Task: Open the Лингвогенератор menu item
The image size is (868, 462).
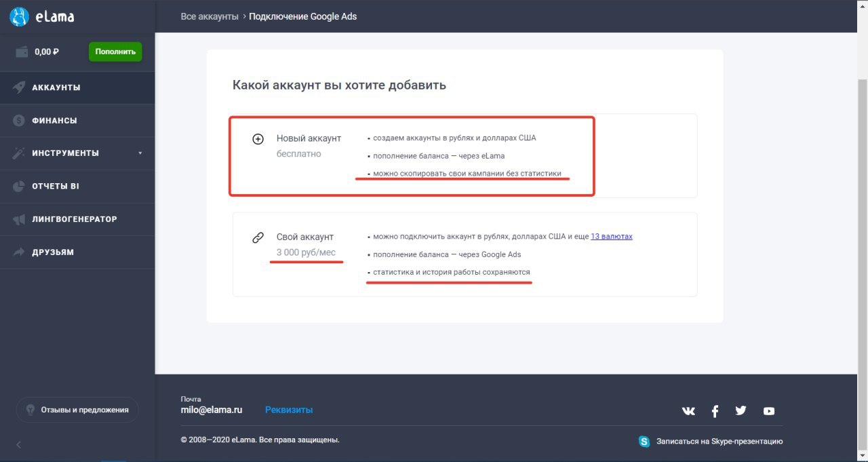Action: (x=77, y=219)
